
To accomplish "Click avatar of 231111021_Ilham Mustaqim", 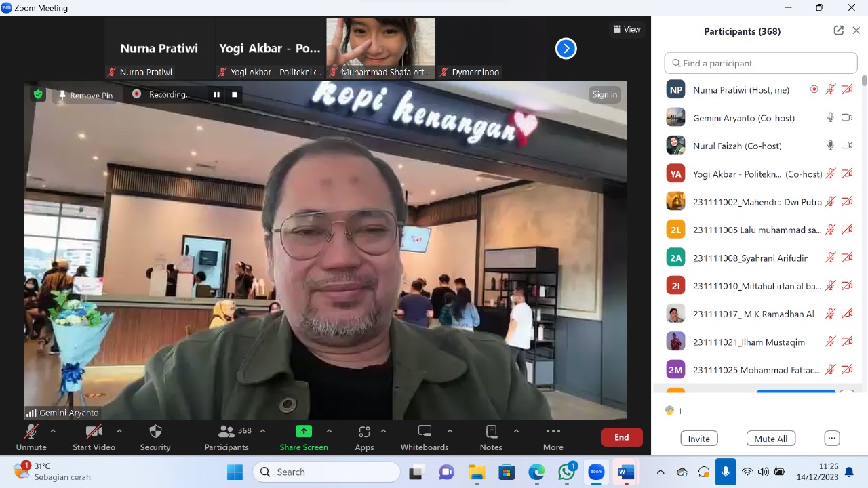I will (675, 342).
